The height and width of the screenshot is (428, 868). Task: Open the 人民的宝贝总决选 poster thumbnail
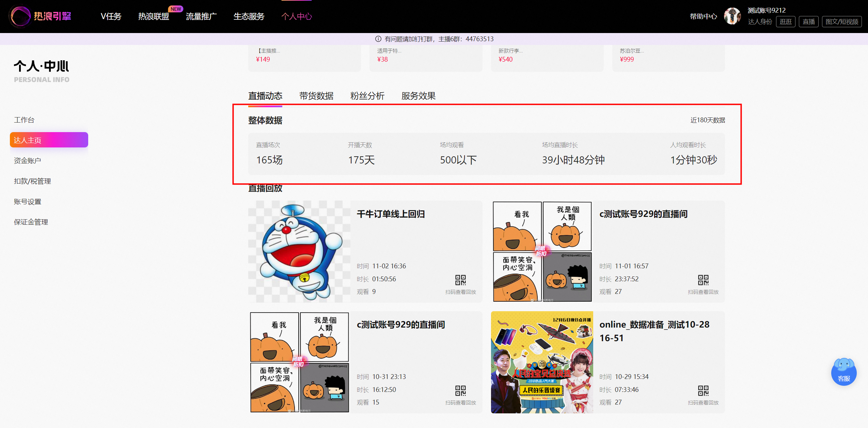[542, 362]
